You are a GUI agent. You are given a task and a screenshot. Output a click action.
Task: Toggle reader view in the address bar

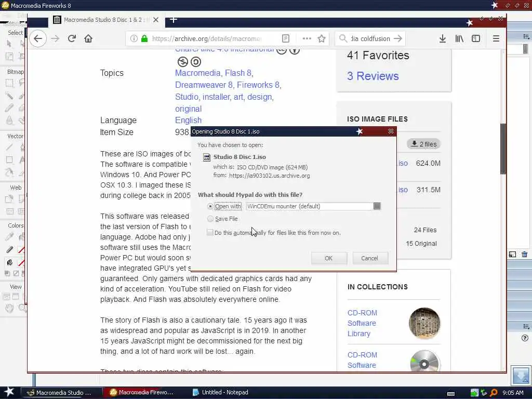click(x=286, y=38)
